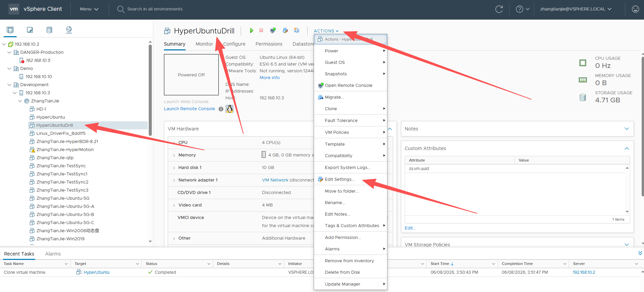The width and height of the screenshot is (644, 292).
Task: Select Migrate... in the Actions menu
Action: 351,97
